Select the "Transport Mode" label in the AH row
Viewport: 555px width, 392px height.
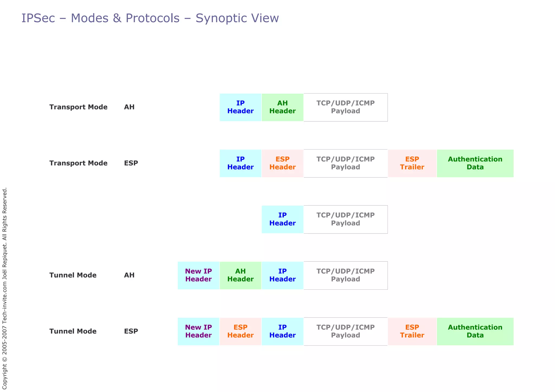click(78, 107)
